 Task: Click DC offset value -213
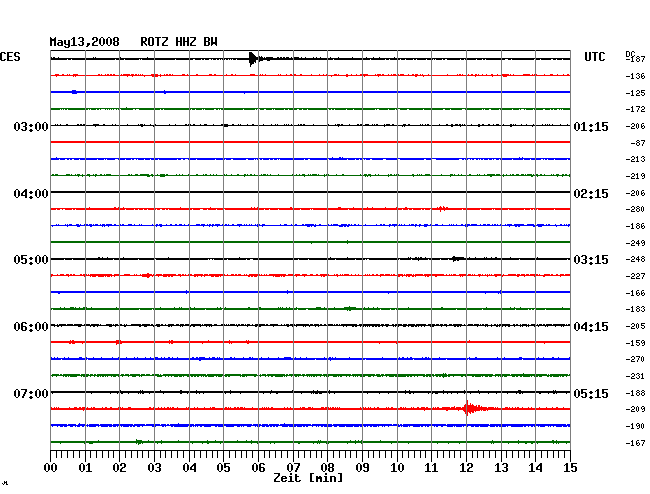click(x=635, y=159)
